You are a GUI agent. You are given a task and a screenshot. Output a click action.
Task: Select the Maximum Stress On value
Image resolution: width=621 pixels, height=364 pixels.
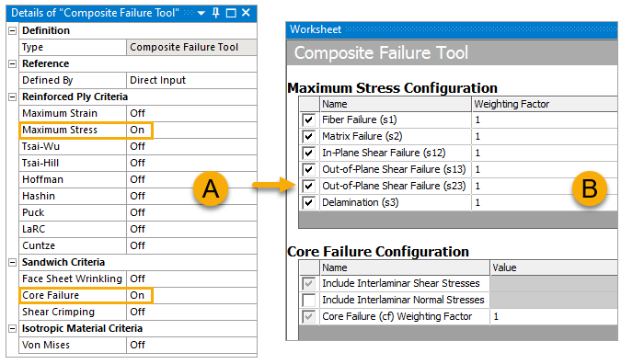click(x=140, y=131)
